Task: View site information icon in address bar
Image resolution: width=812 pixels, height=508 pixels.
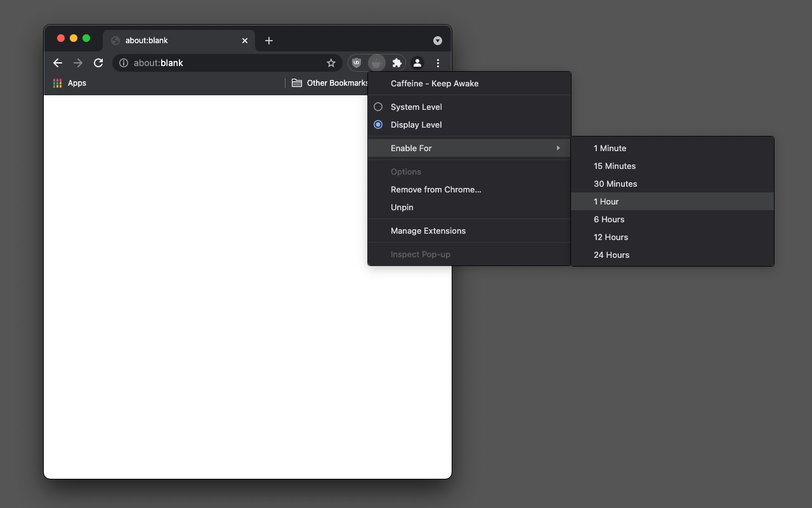Action: [124, 63]
